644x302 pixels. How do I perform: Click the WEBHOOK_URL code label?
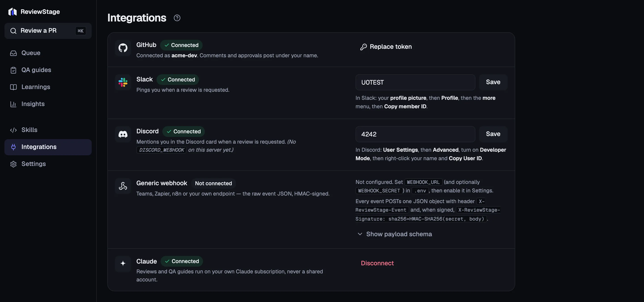(x=423, y=182)
